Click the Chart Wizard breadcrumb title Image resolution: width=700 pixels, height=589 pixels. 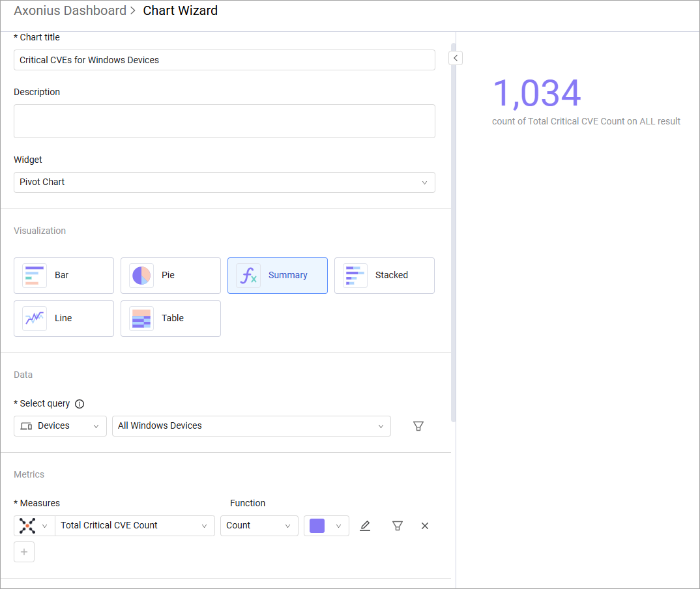tap(181, 10)
